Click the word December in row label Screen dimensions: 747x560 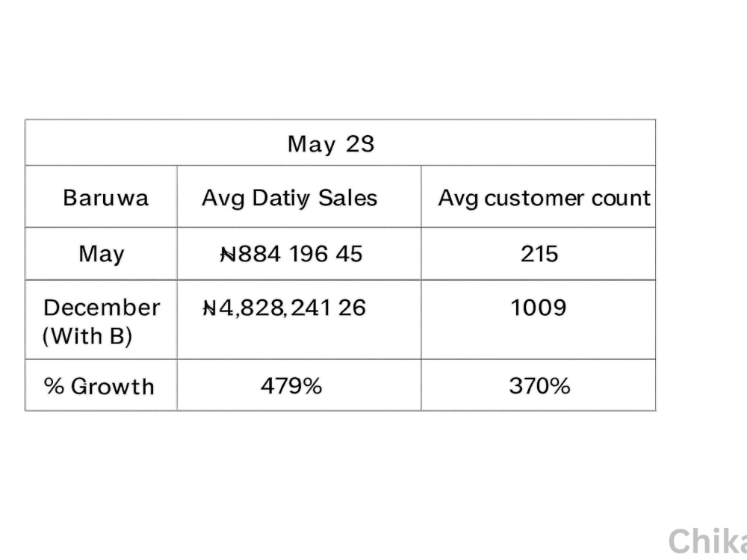point(102,308)
